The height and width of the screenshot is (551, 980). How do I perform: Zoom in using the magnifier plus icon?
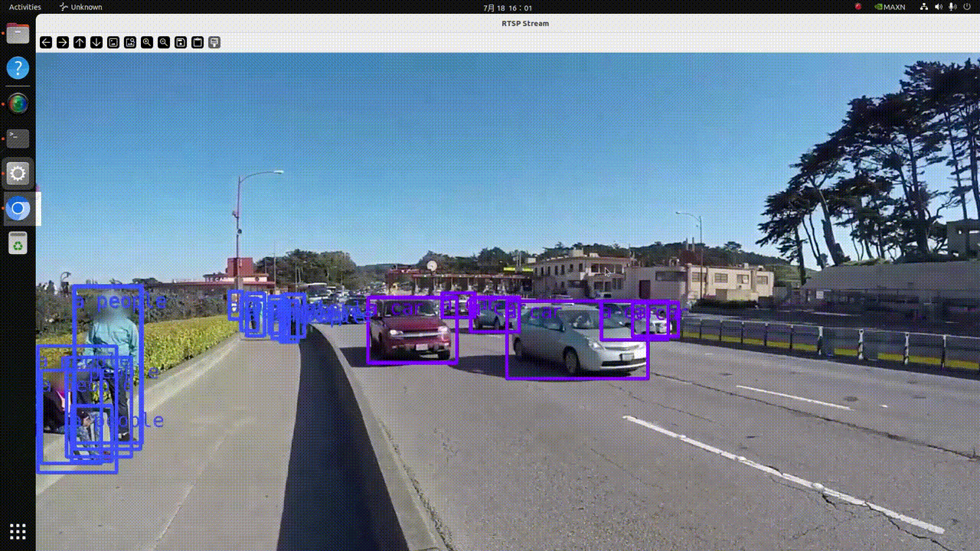(x=147, y=43)
